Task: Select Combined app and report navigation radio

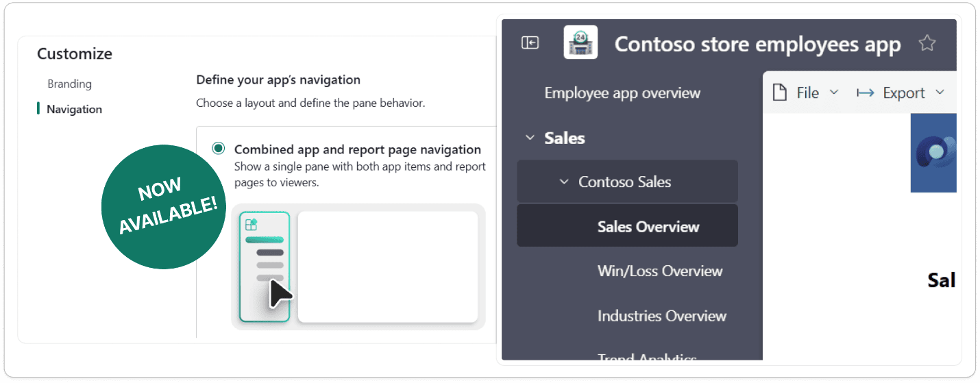Action: (x=218, y=149)
